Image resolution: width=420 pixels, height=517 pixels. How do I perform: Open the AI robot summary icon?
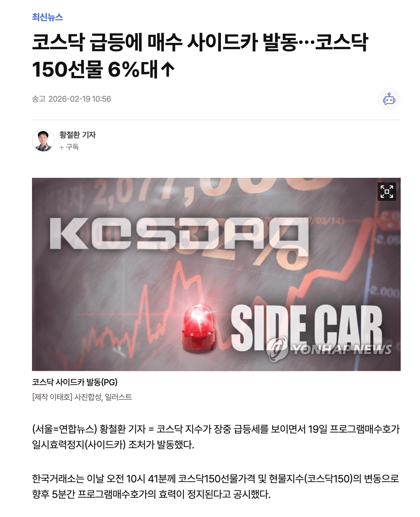pyautogui.click(x=389, y=99)
